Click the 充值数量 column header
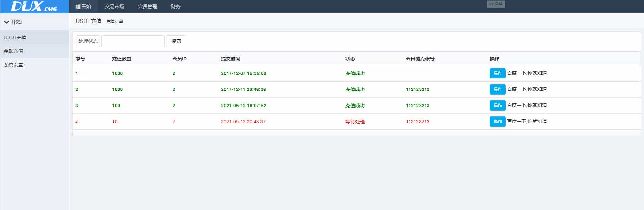644x210 pixels. tap(122, 59)
